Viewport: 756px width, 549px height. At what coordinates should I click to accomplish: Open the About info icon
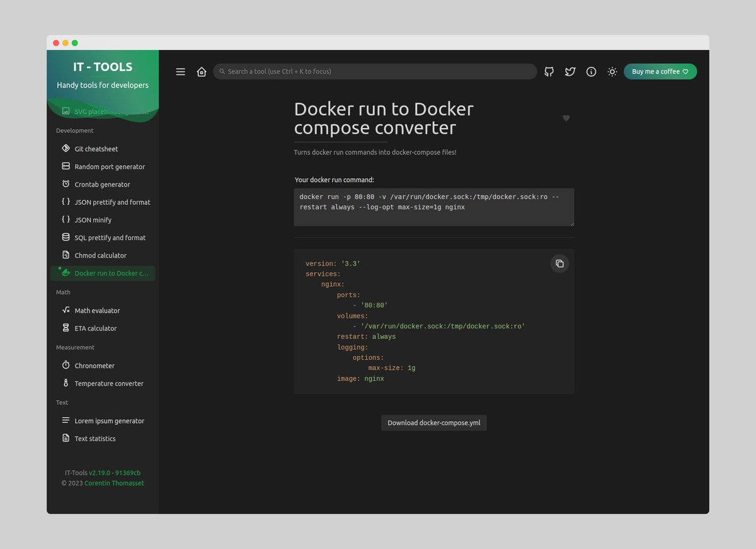[591, 72]
